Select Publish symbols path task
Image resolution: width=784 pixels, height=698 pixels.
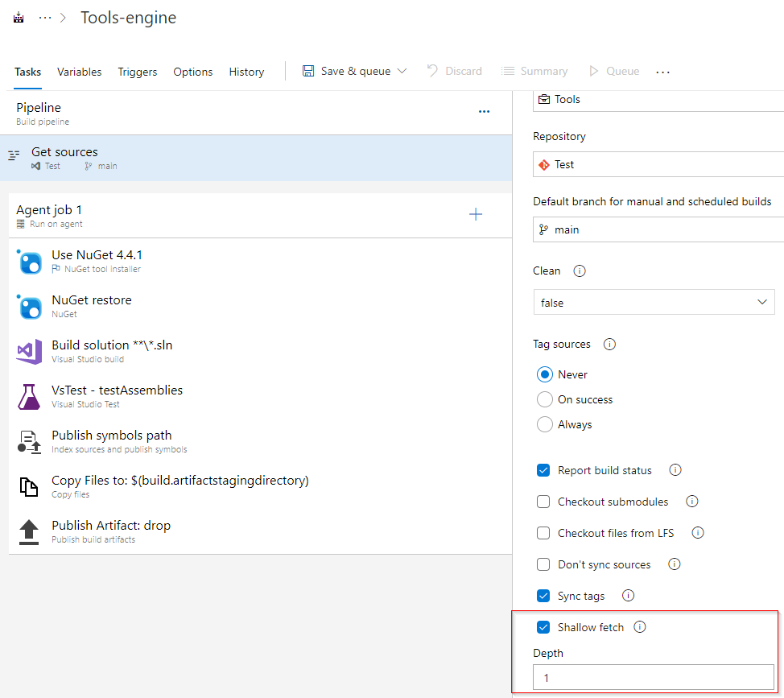[260, 441]
